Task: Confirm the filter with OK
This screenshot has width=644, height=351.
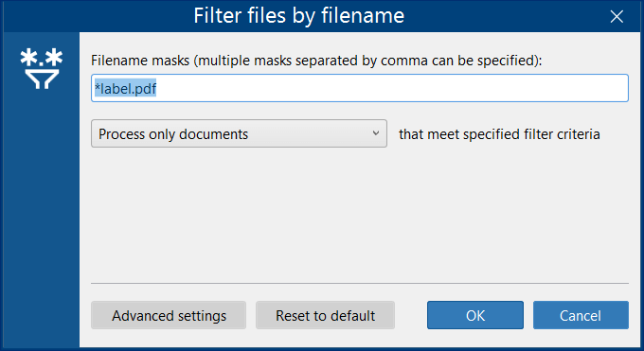Action: click(x=475, y=315)
